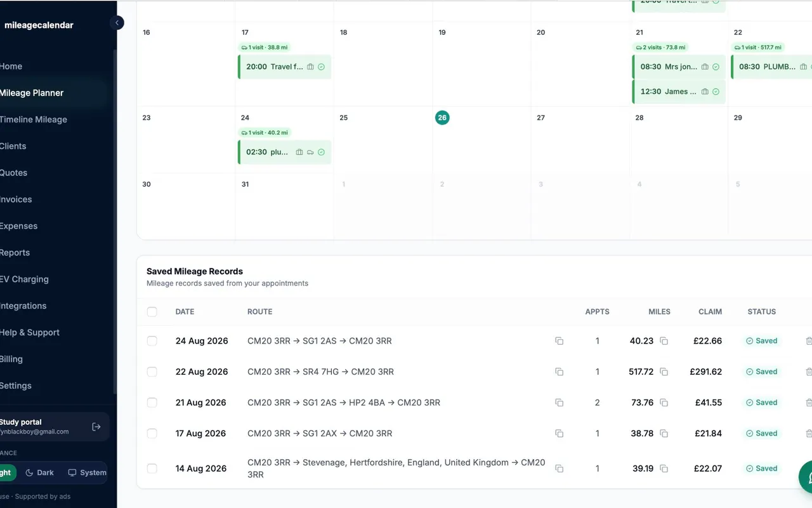
Task: Click route 'CM20 3RR → SR4 7HG → CM20 3RR'
Action: tap(320, 372)
